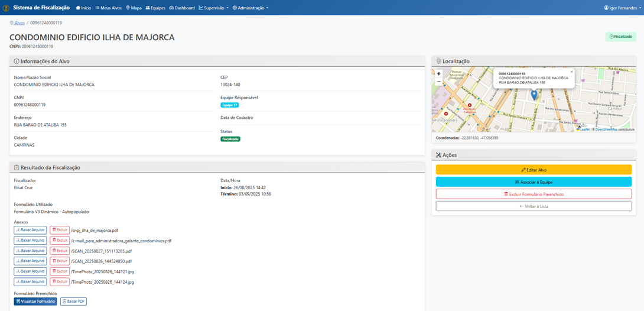Go to the Início page
Image resolution: width=644 pixels, height=311 pixels.
(83, 8)
